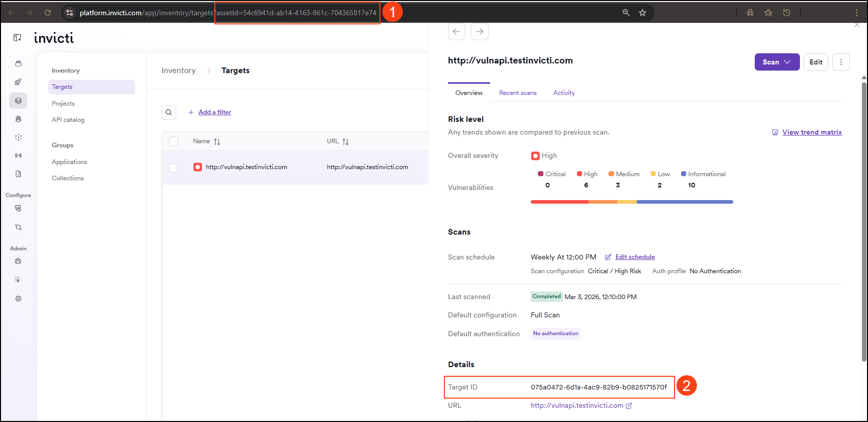Click the site information icon in address bar
Viewport: 868px width, 422px height.
pyautogui.click(x=70, y=13)
